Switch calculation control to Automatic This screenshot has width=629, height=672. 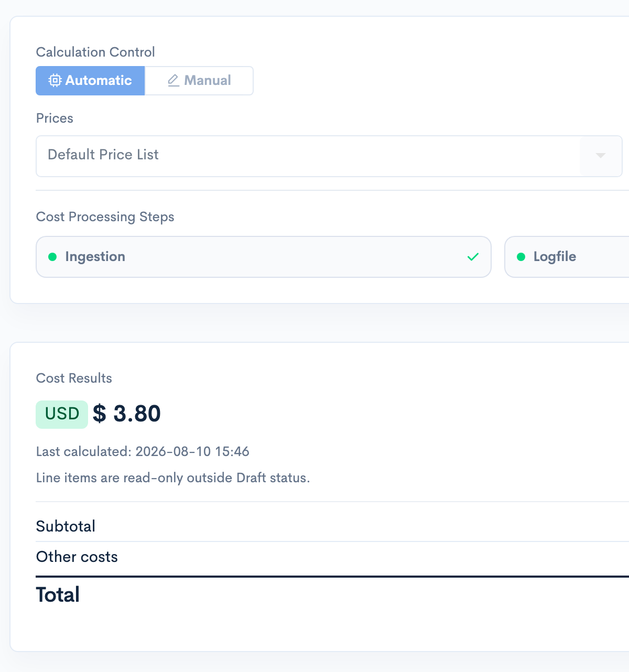click(90, 81)
